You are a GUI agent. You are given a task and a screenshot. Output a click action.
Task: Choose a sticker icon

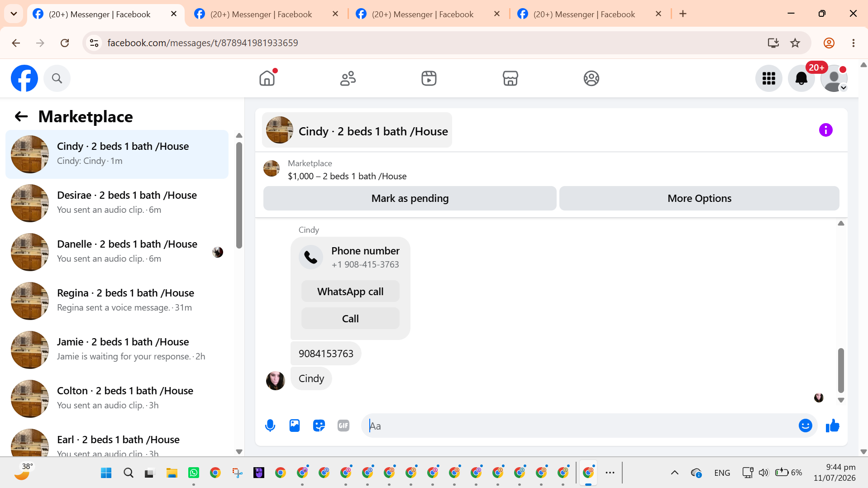click(319, 426)
